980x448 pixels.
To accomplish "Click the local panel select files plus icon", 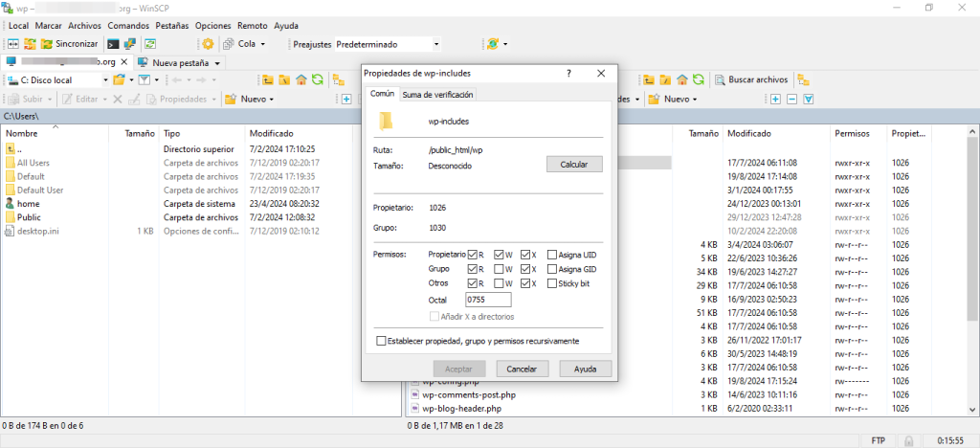I will click(x=346, y=99).
